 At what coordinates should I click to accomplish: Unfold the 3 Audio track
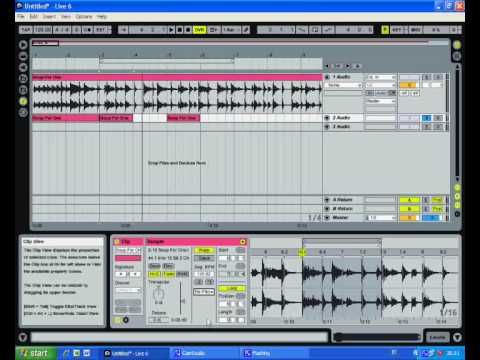click(x=327, y=127)
